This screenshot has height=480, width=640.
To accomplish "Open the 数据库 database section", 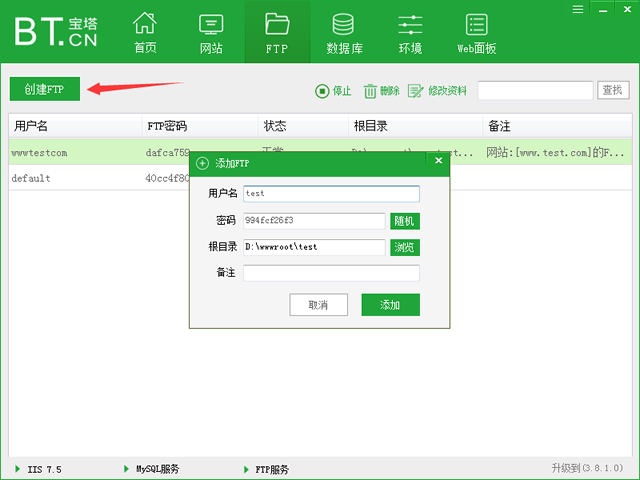I will [x=343, y=32].
